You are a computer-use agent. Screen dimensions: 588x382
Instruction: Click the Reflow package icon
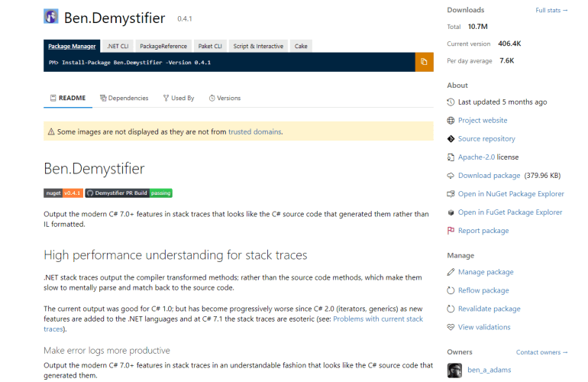tap(451, 290)
